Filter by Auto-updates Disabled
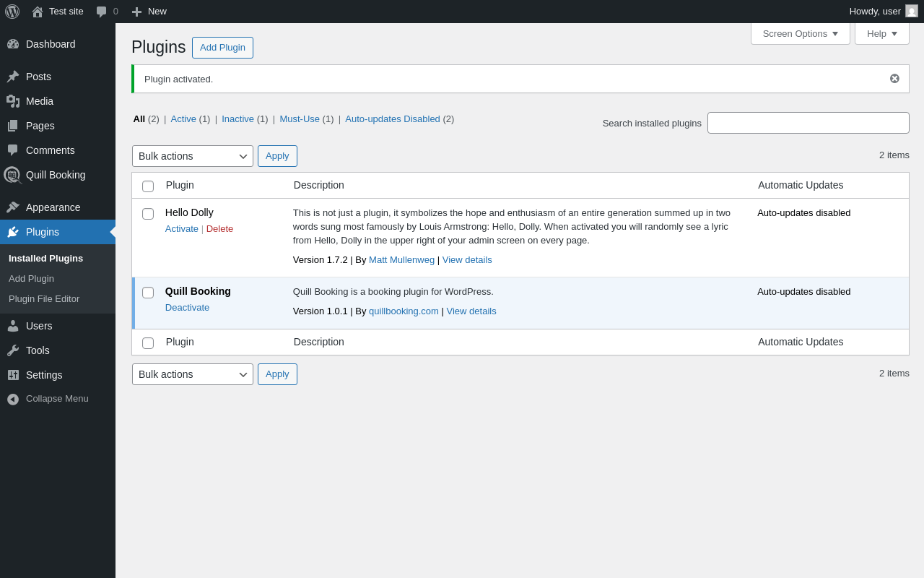This screenshot has width=924, height=578. (393, 119)
